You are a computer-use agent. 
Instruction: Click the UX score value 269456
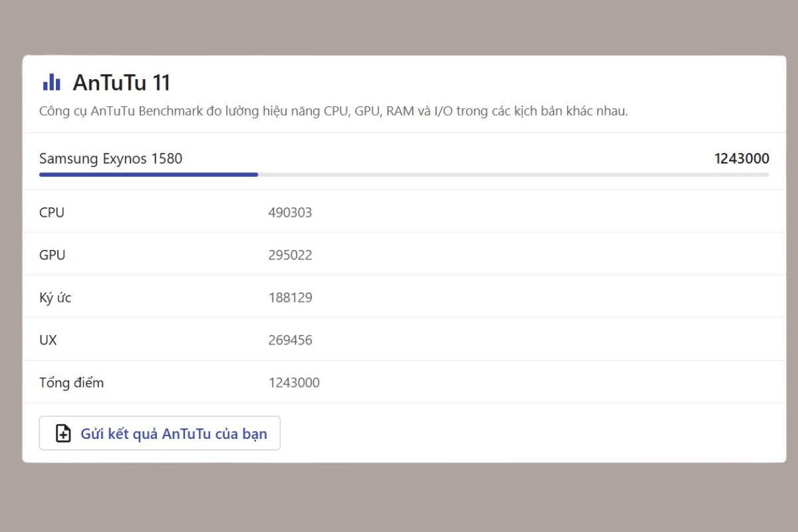pyautogui.click(x=291, y=340)
